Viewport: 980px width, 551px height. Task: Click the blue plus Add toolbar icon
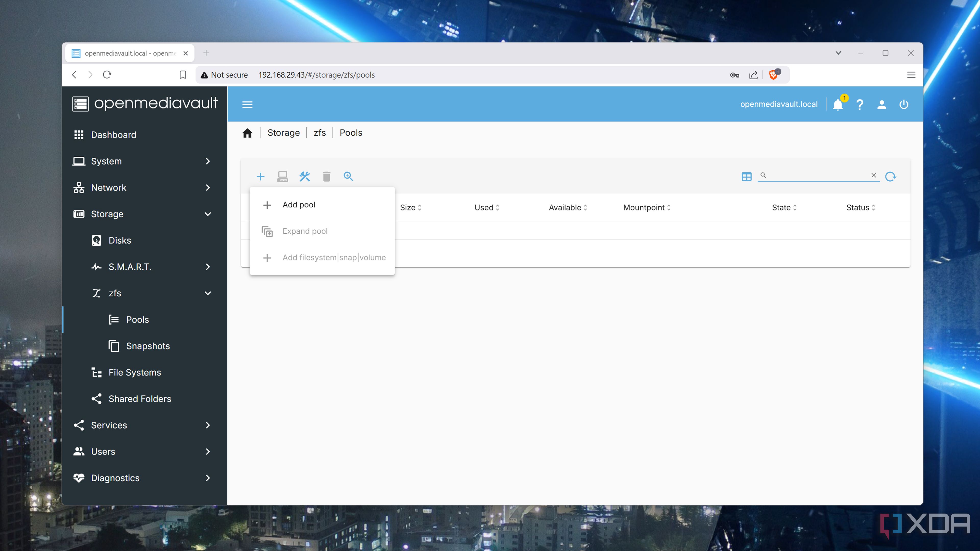click(261, 177)
